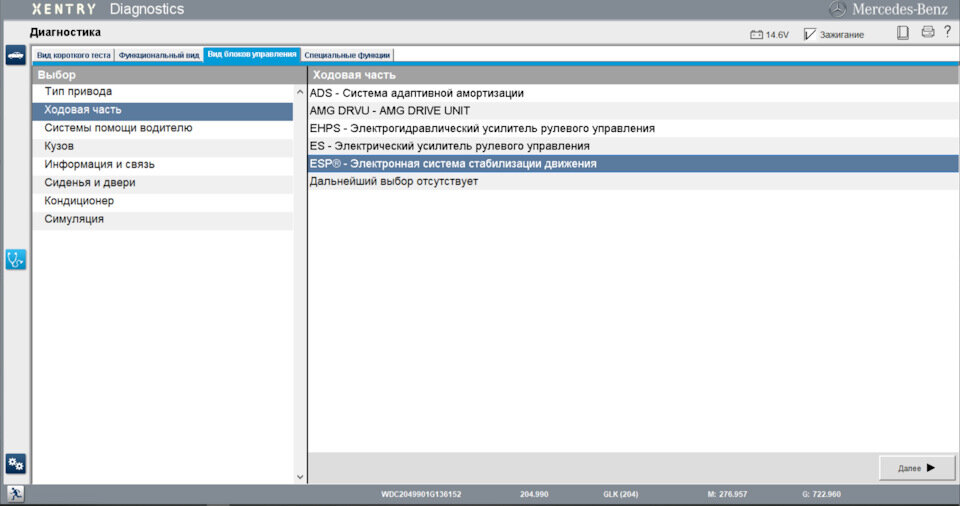Screen dimensions: 960x506
Task: Click the XENTRY Diagnostics title
Action: pos(108,9)
